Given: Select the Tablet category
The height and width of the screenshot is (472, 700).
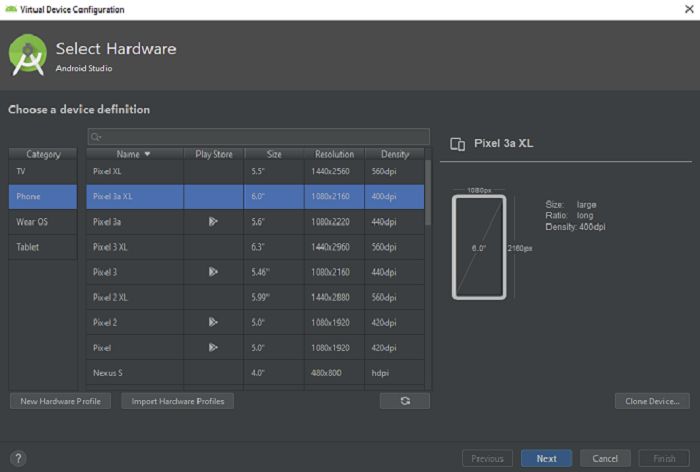Looking at the screenshot, I should tap(43, 247).
